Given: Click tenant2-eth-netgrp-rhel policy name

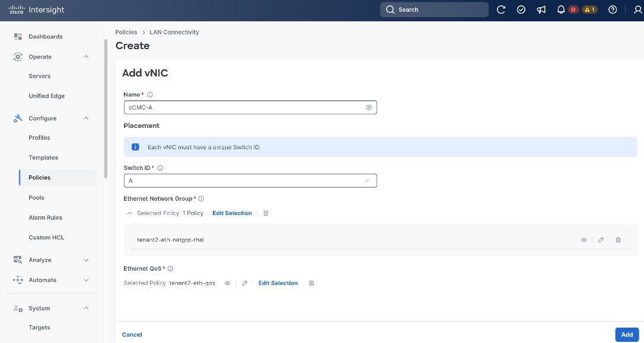Looking at the screenshot, I should click(x=170, y=240).
